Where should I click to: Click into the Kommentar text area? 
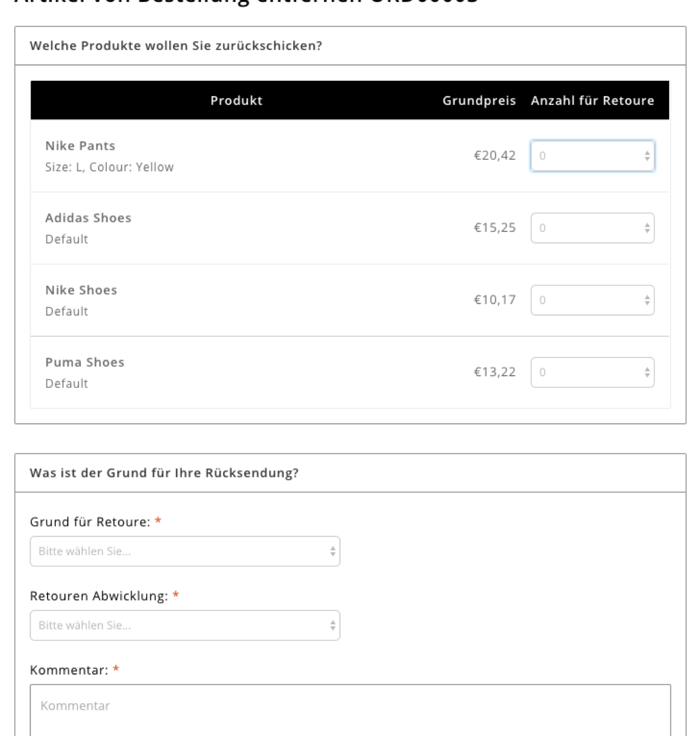point(350,710)
